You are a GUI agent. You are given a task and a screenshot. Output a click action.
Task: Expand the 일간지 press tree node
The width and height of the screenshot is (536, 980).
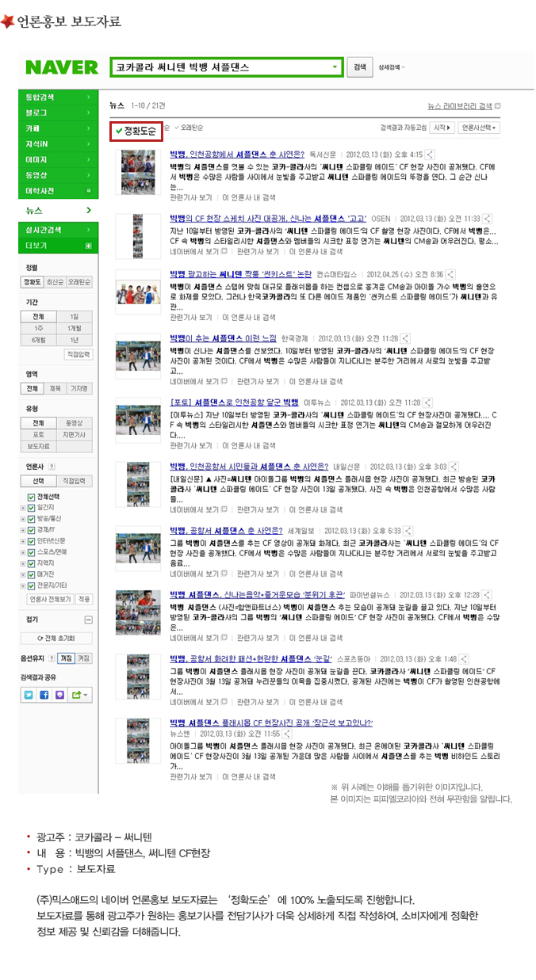coord(23,507)
